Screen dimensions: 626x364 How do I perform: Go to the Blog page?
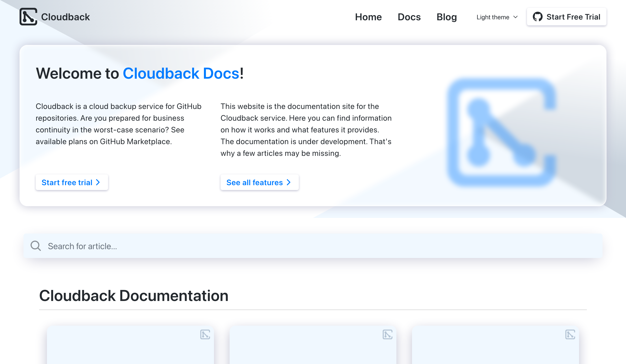pos(447,17)
